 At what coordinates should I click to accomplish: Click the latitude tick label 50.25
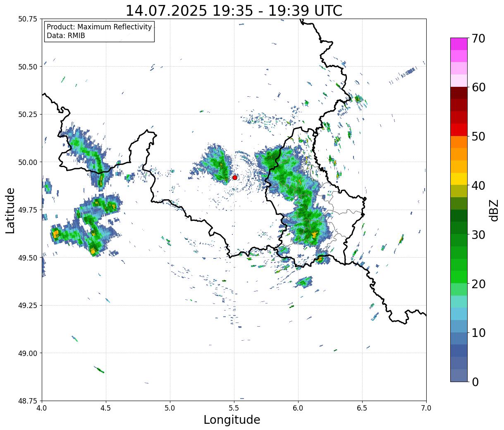click(28, 114)
